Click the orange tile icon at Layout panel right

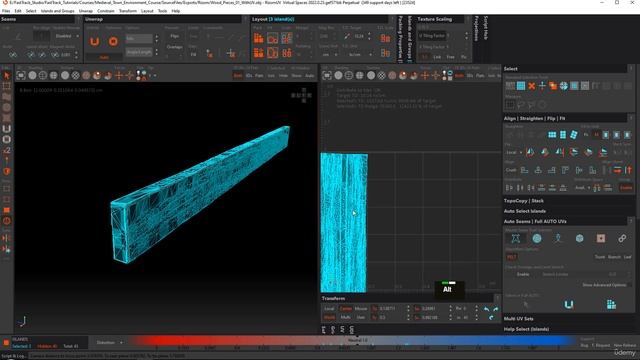(385, 38)
